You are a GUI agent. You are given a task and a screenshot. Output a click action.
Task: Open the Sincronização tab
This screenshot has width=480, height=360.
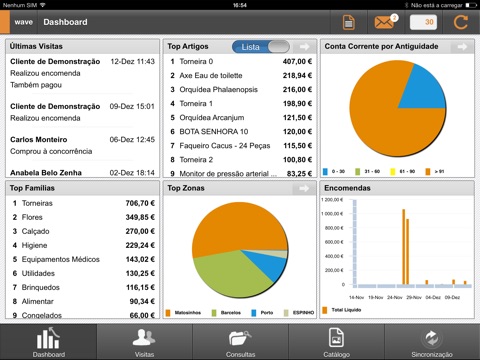point(432,342)
